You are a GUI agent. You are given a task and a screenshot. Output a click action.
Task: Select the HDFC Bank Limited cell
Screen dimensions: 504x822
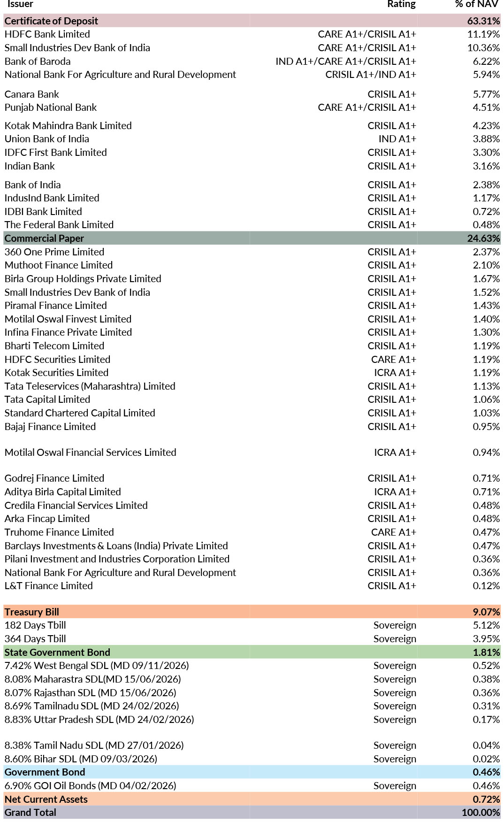coord(47,34)
